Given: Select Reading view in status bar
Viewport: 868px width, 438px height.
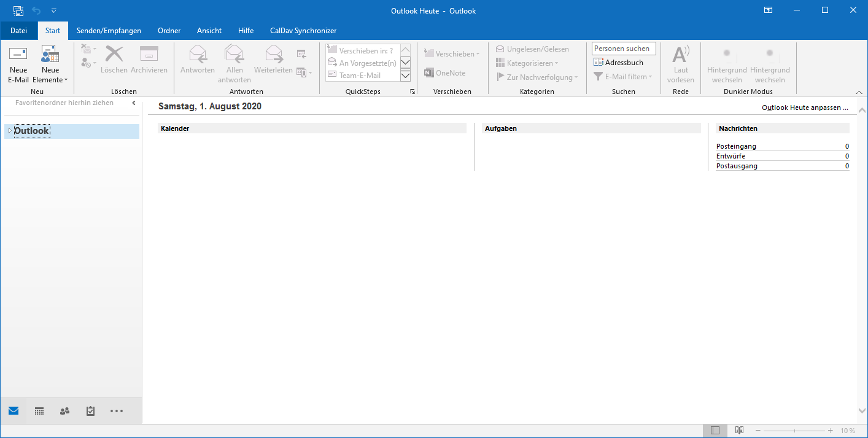Looking at the screenshot, I should (x=740, y=431).
